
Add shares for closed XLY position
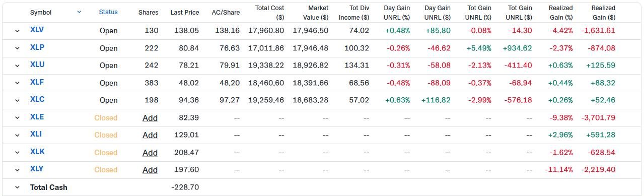(x=150, y=170)
